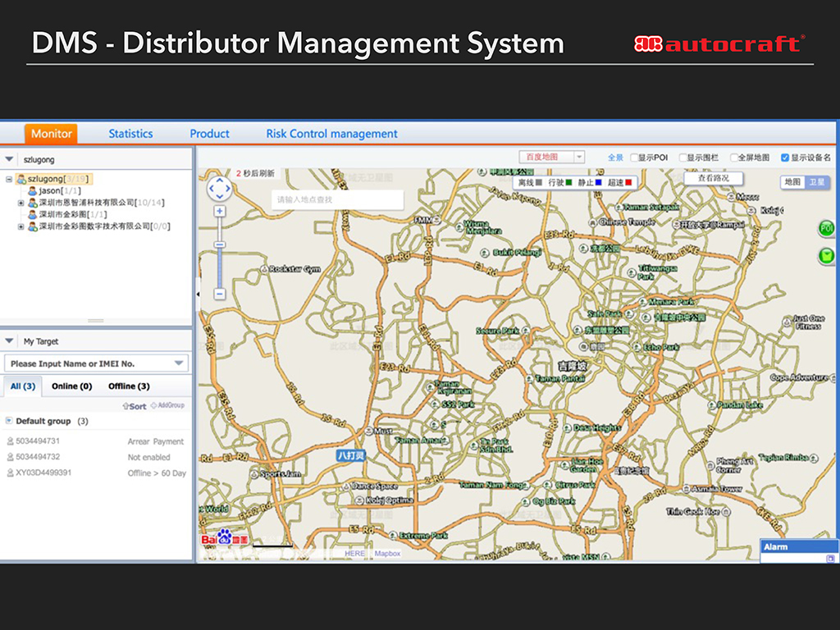
Task: Collapse the left sidebar with the arrow handle
Action: (197, 294)
